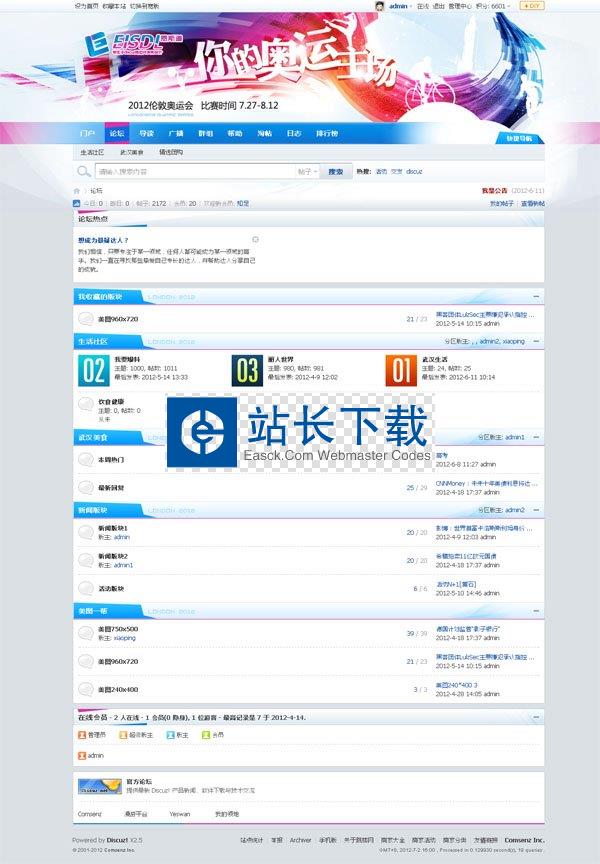The image size is (600, 864).
Task: Open the 管理中心 link in top bar
Action: (x=460, y=6)
